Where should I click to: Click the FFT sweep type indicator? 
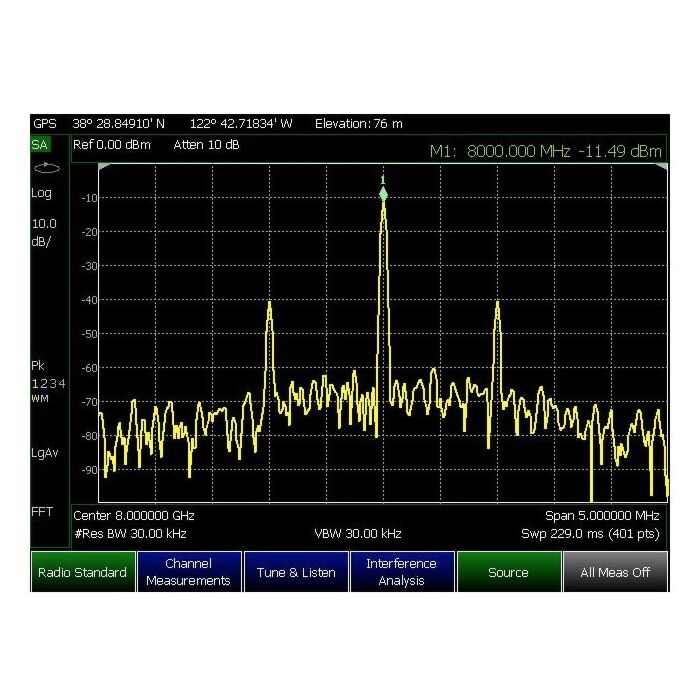coord(44,513)
